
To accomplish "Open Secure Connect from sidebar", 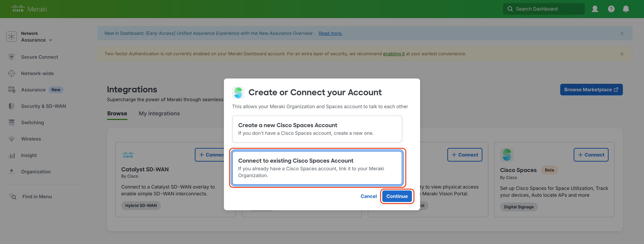I will pyautogui.click(x=39, y=57).
